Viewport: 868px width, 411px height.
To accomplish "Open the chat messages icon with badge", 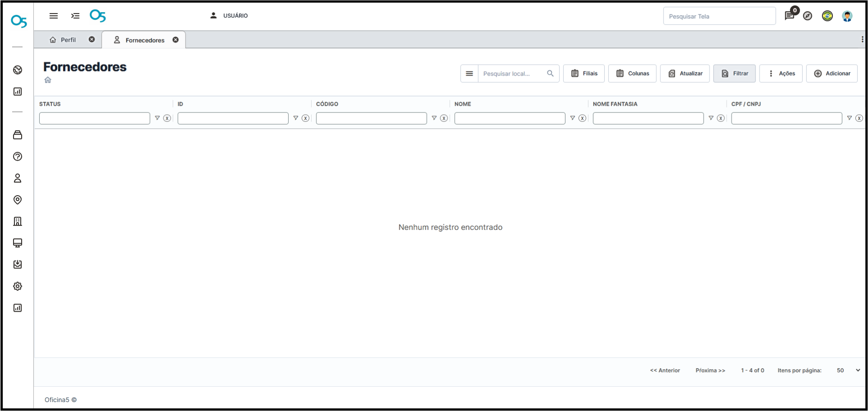I will (x=789, y=16).
